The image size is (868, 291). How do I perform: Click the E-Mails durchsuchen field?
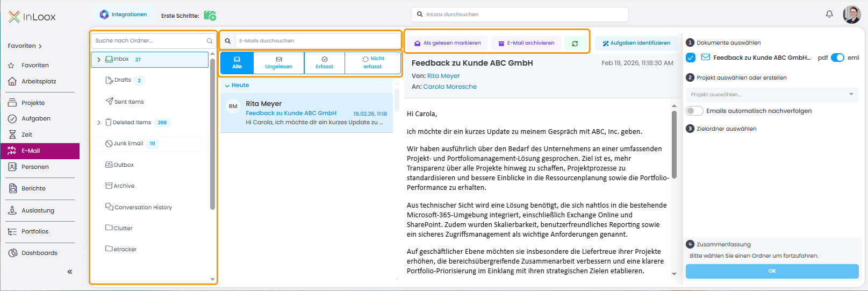point(318,41)
